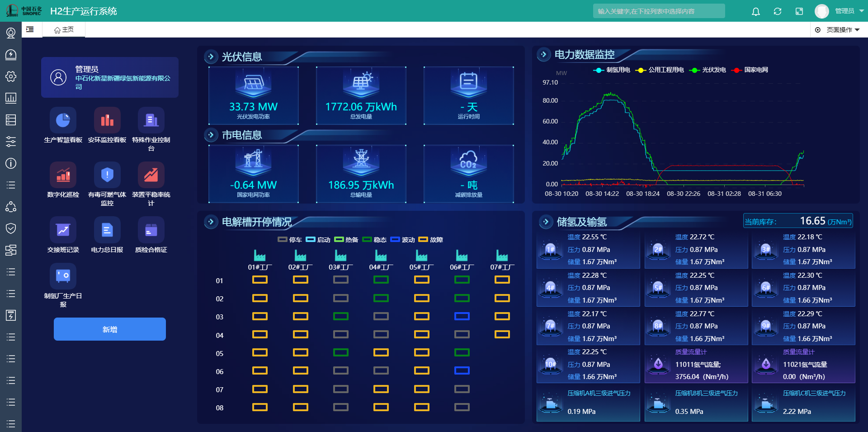Viewport: 868px width, 432px height.
Task: Expand the 光伏信息 panel arrow
Action: [x=211, y=57]
